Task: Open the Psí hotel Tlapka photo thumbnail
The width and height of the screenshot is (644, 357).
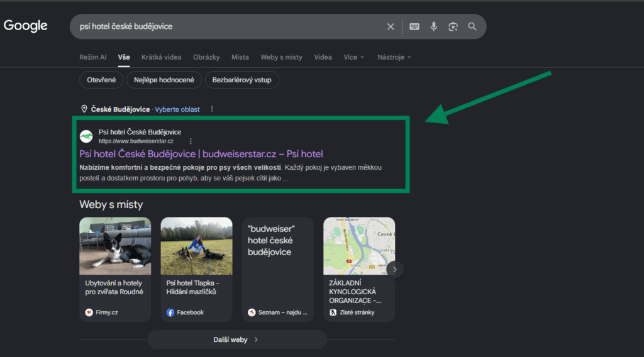Action: 196,246
